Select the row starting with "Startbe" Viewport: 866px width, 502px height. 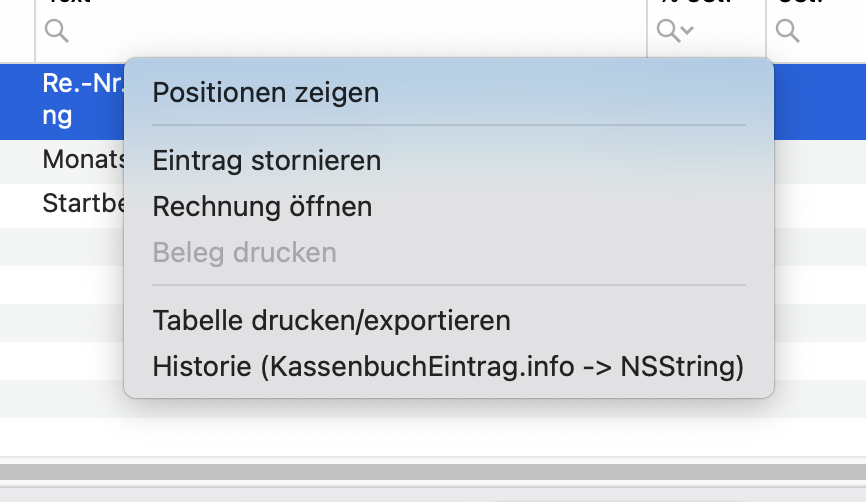click(x=80, y=205)
